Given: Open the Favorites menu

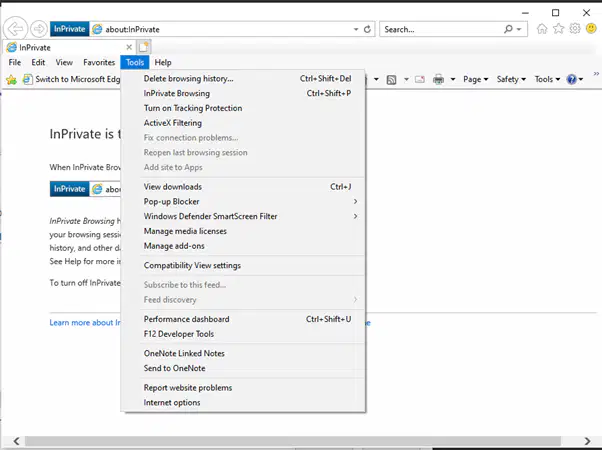Looking at the screenshot, I should tap(99, 62).
